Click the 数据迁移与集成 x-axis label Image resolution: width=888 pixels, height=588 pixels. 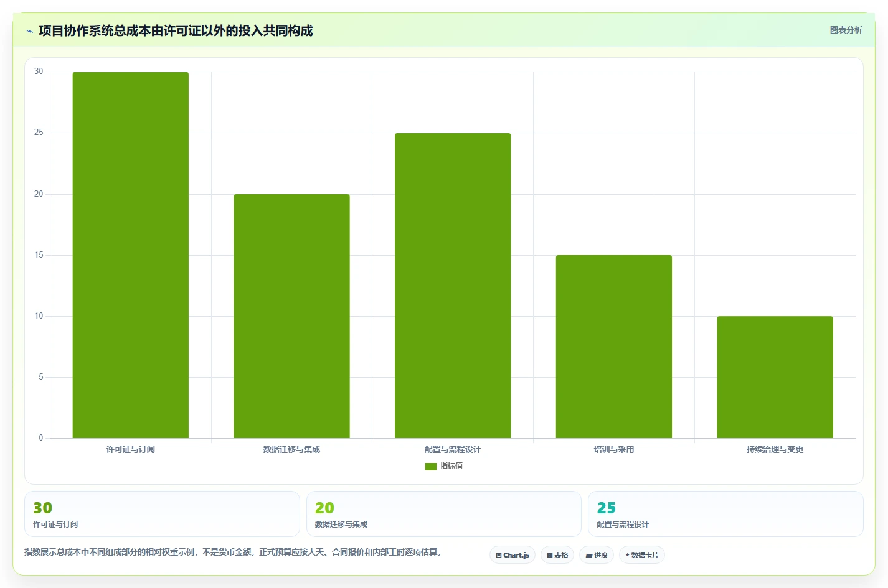click(291, 449)
